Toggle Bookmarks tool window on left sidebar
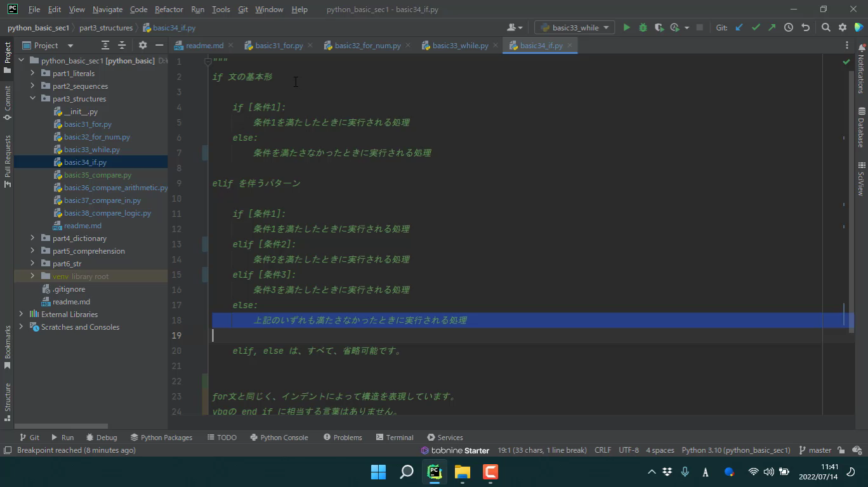The image size is (868, 487). click(7, 346)
